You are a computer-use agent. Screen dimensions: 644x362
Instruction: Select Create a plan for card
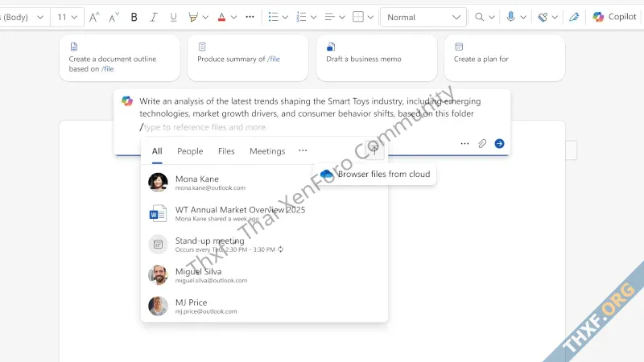505,58
